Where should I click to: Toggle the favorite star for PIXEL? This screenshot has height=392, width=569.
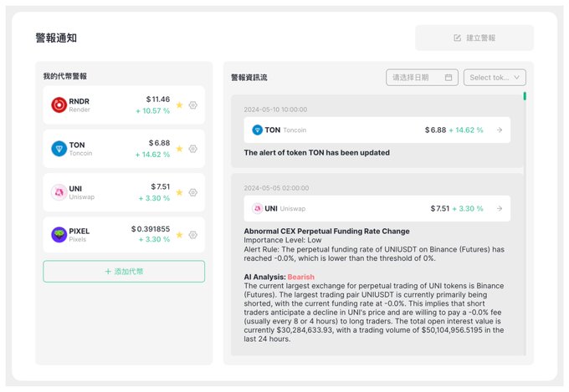179,235
